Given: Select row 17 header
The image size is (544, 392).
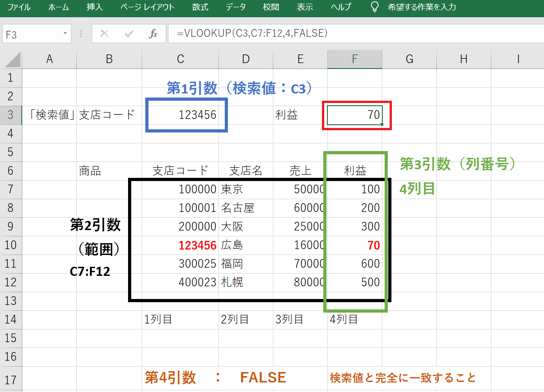Looking at the screenshot, I should click(x=11, y=379).
